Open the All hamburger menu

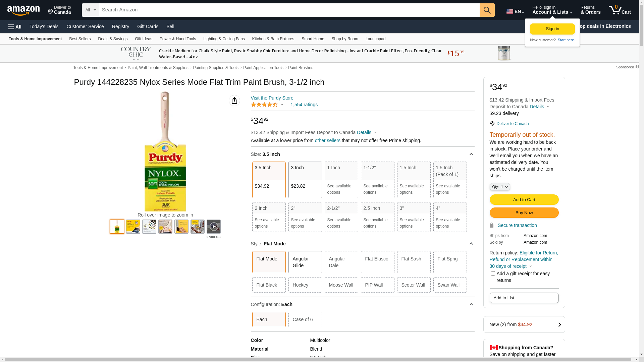point(15,27)
